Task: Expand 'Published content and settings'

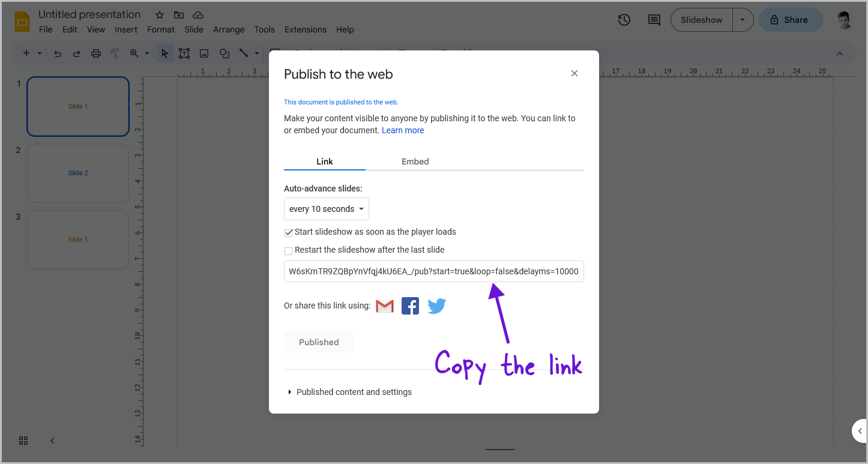Action: (x=354, y=392)
